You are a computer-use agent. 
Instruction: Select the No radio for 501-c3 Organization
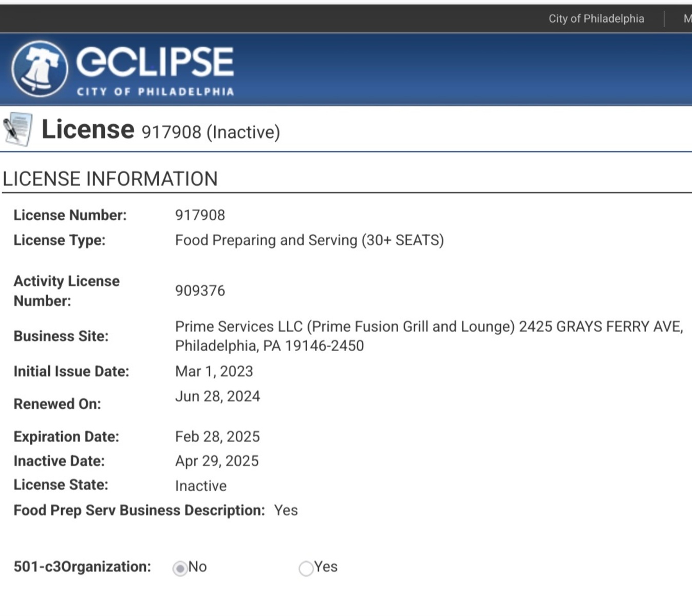pyautogui.click(x=180, y=568)
